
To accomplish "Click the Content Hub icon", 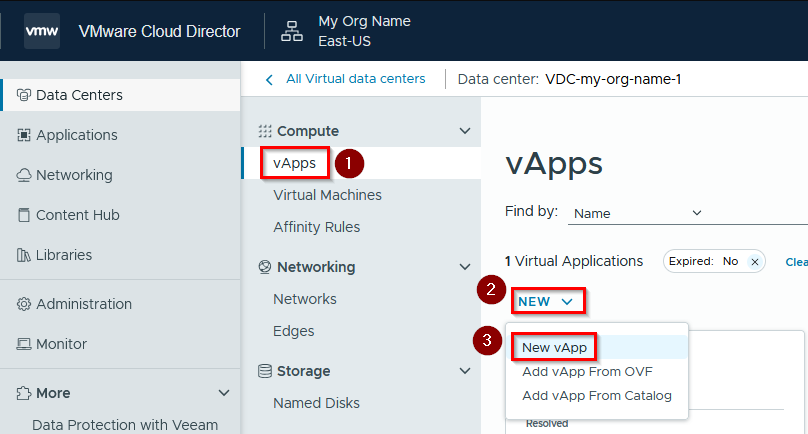I will tap(24, 215).
